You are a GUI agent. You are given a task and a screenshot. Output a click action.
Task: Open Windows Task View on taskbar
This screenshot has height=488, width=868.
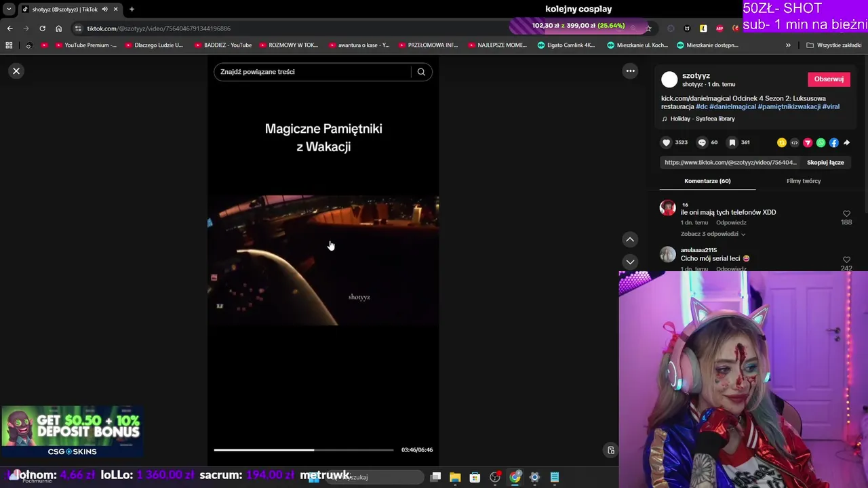click(x=436, y=477)
